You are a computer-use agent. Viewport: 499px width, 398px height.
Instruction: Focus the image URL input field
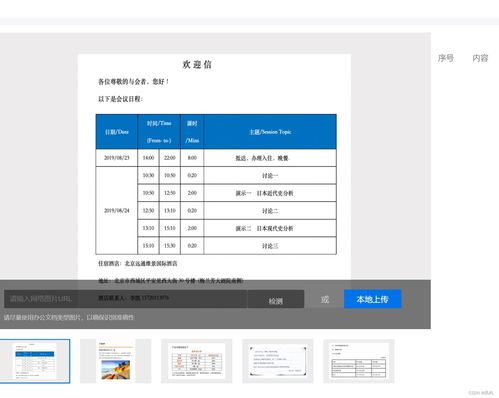coord(125,299)
